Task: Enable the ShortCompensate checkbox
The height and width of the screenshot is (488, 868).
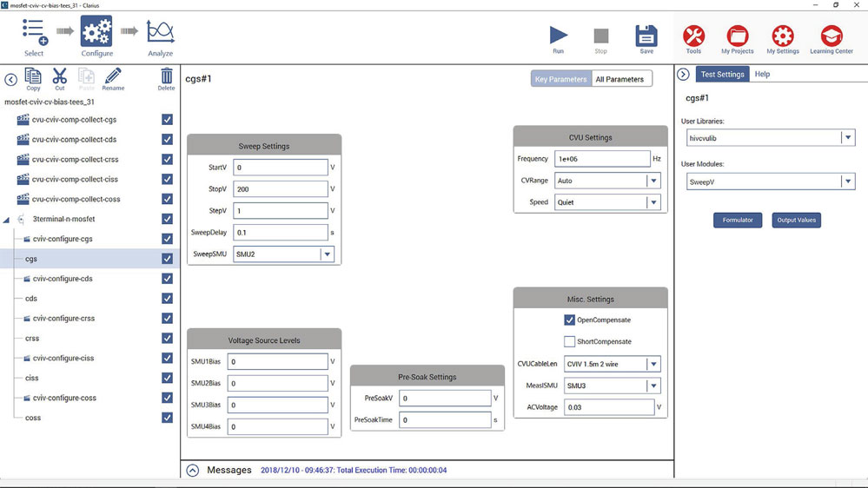Action: point(569,342)
